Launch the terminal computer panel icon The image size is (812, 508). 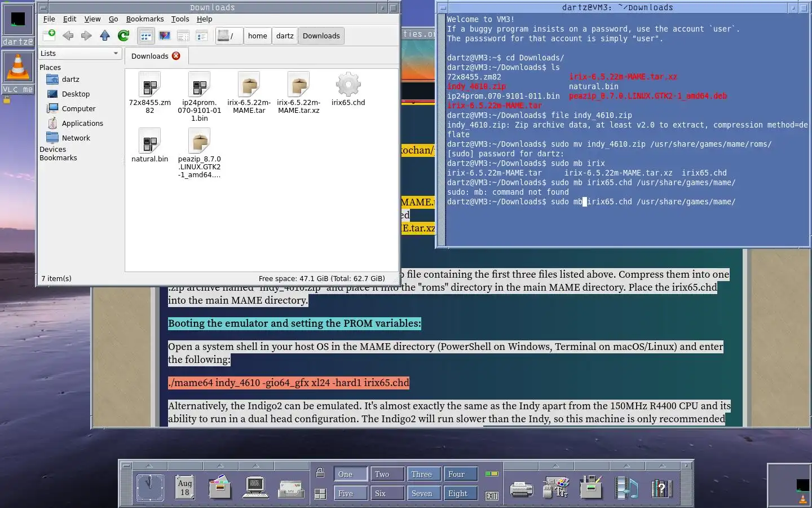click(255, 487)
